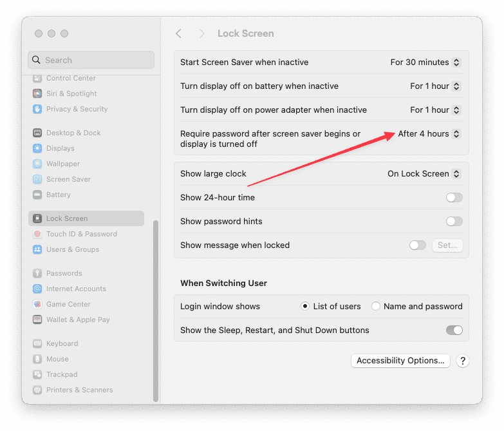This screenshot has height=431, width=504.
Task: Click the minimize window button
Action: [51, 34]
